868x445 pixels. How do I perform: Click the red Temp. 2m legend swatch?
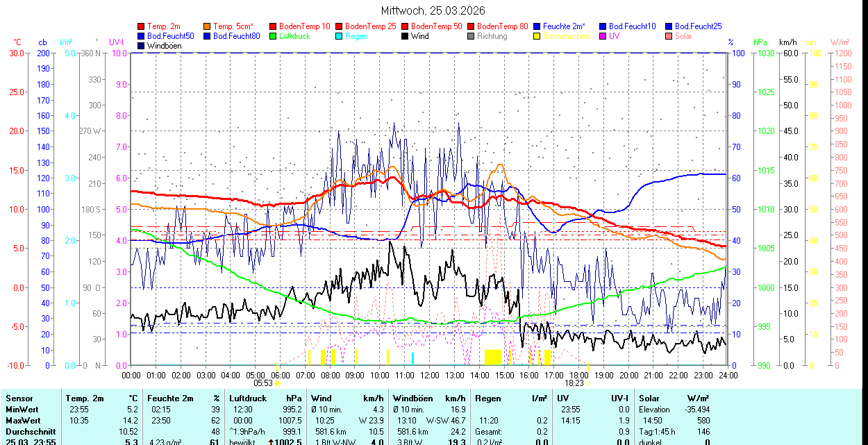point(142,26)
